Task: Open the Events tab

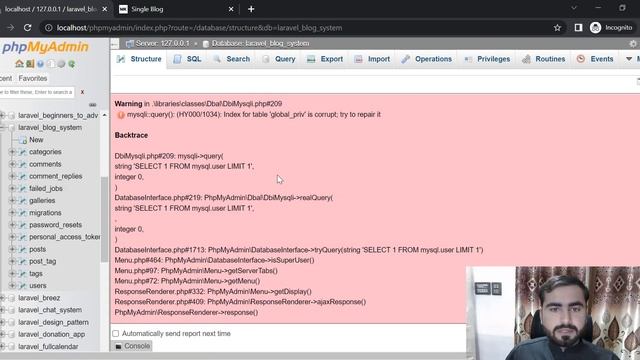Action: coord(595,59)
